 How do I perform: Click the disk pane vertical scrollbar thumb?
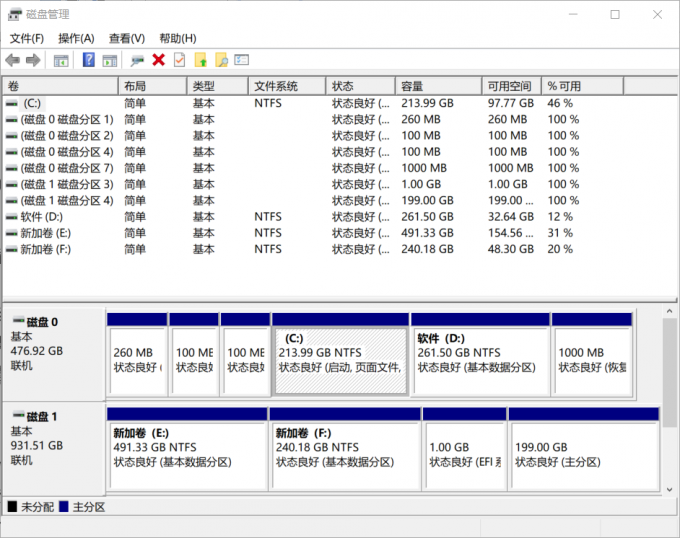pos(669,372)
